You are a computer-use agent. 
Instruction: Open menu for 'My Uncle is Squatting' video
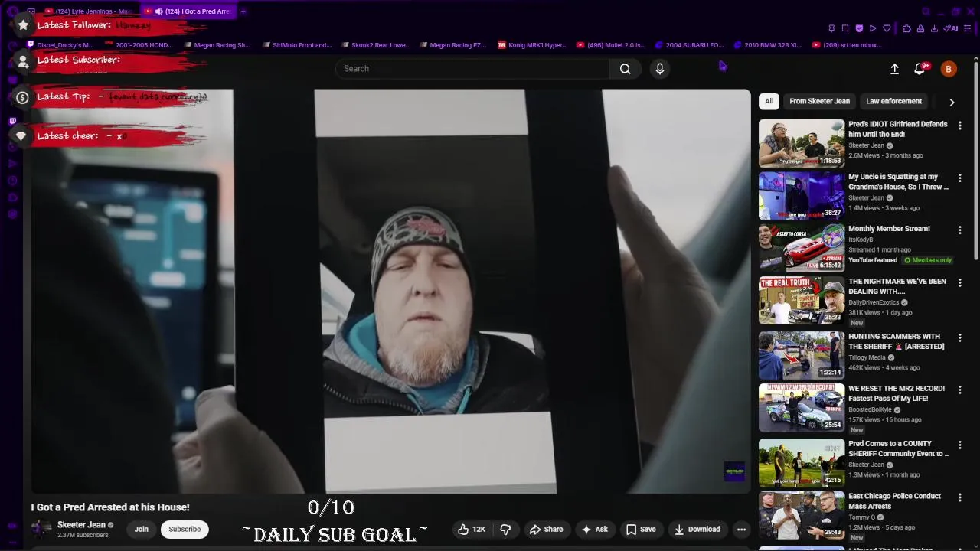coord(960,178)
